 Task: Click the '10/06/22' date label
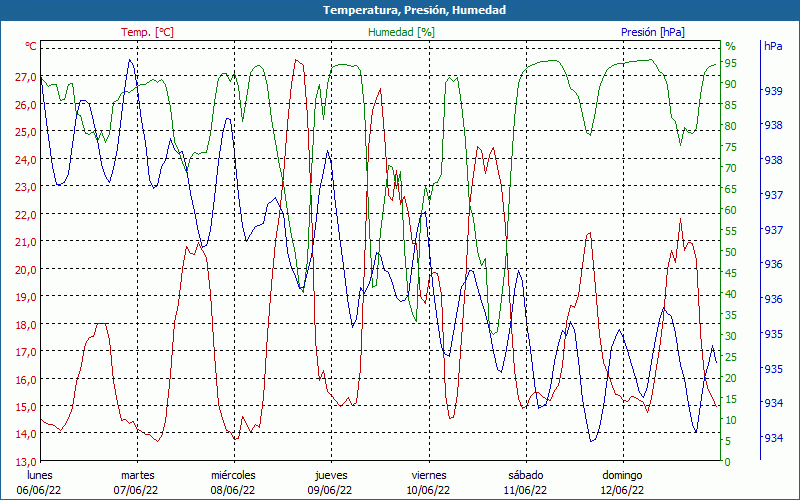pos(428,491)
